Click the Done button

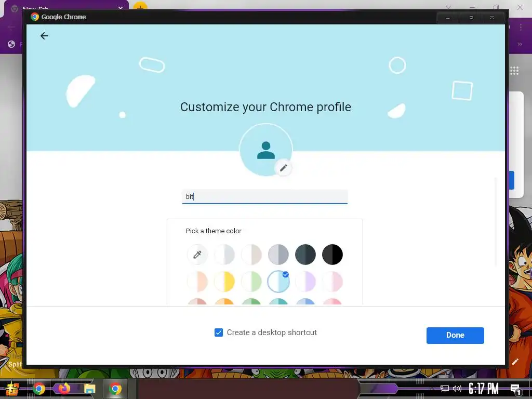click(x=455, y=335)
